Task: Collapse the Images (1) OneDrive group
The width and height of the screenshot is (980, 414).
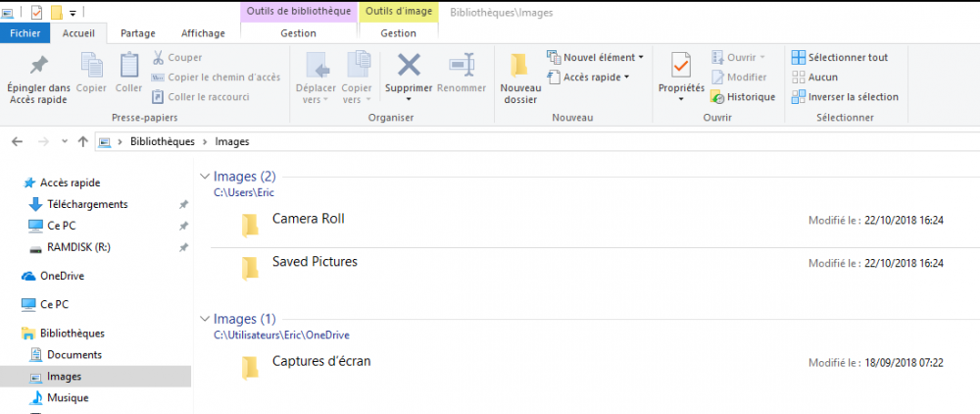Action: coord(204,319)
